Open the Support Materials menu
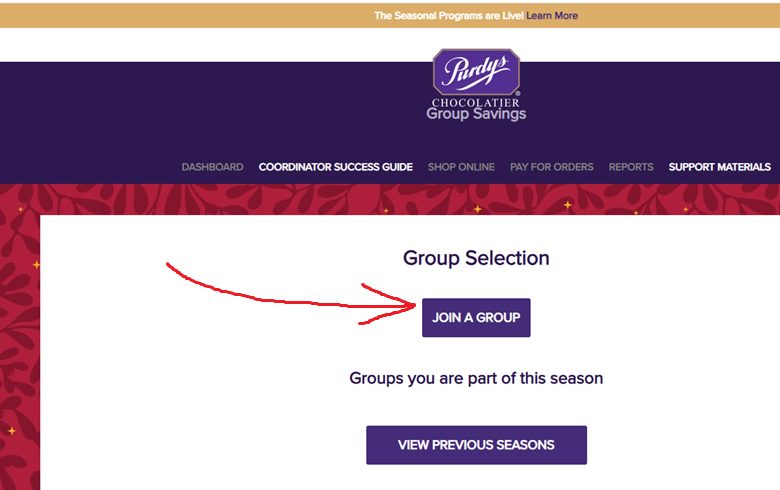Screen dimensions: 780x490 (719, 167)
